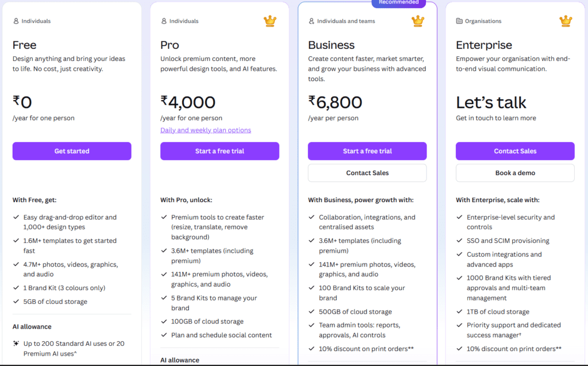The height and width of the screenshot is (366, 588).
Task: Click the Pro plan crown icon
Action: click(270, 21)
